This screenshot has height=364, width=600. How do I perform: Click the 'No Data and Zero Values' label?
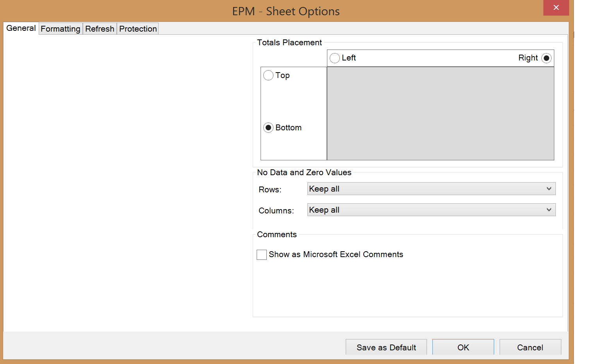pyautogui.click(x=304, y=172)
